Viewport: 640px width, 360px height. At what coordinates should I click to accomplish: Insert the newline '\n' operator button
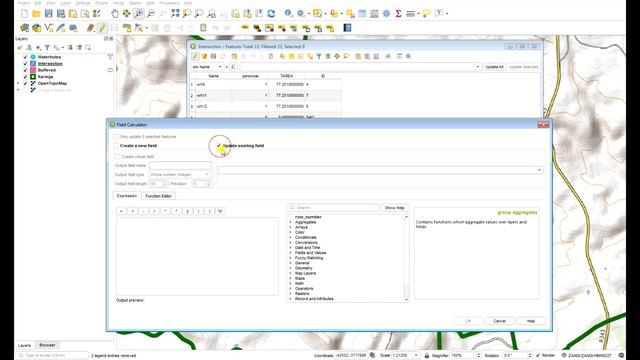click(x=220, y=211)
